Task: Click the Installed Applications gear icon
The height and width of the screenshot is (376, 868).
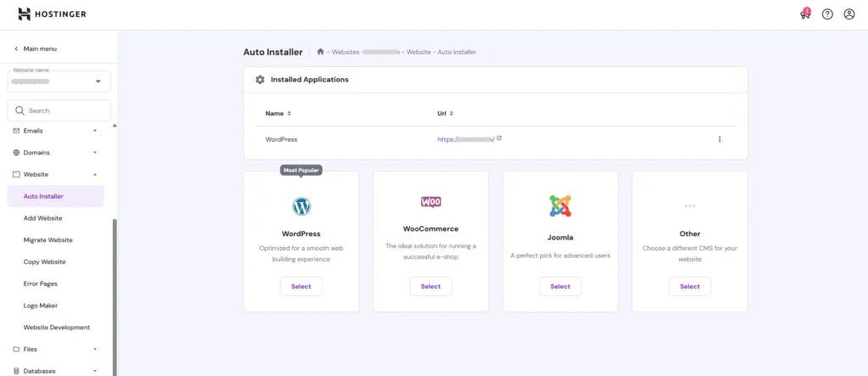Action: point(259,79)
